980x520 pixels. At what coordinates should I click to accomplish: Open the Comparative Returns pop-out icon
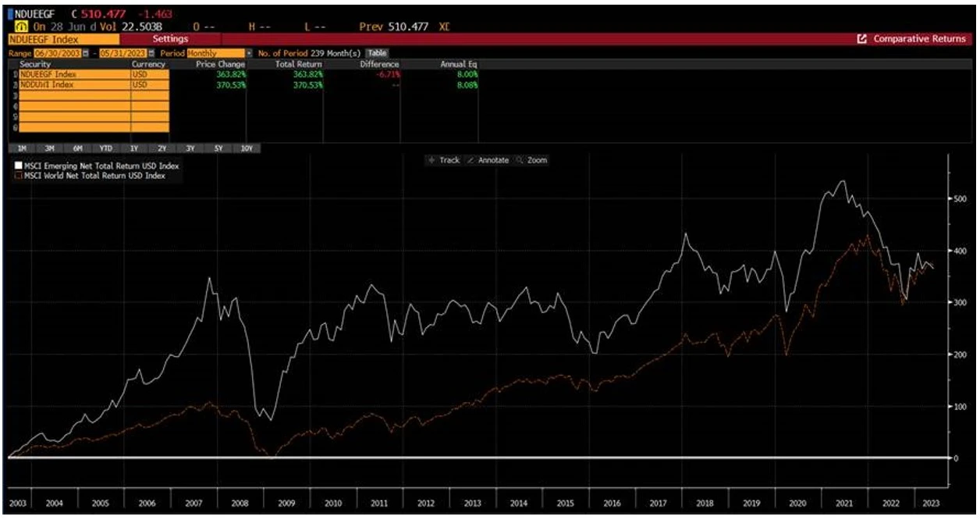(x=862, y=39)
